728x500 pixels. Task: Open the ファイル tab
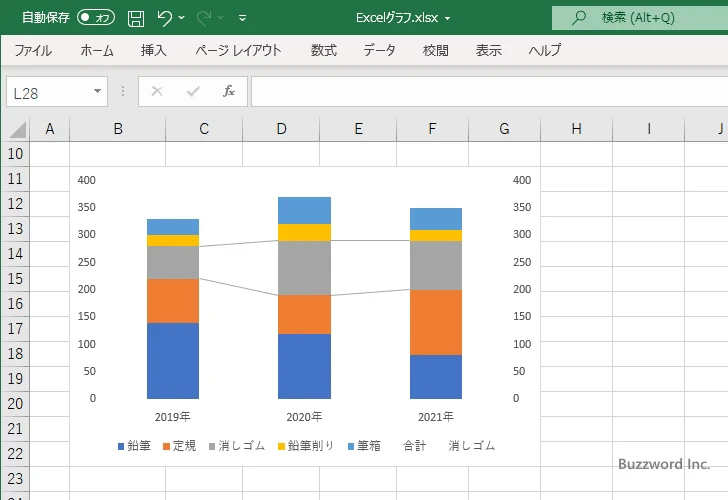33,50
